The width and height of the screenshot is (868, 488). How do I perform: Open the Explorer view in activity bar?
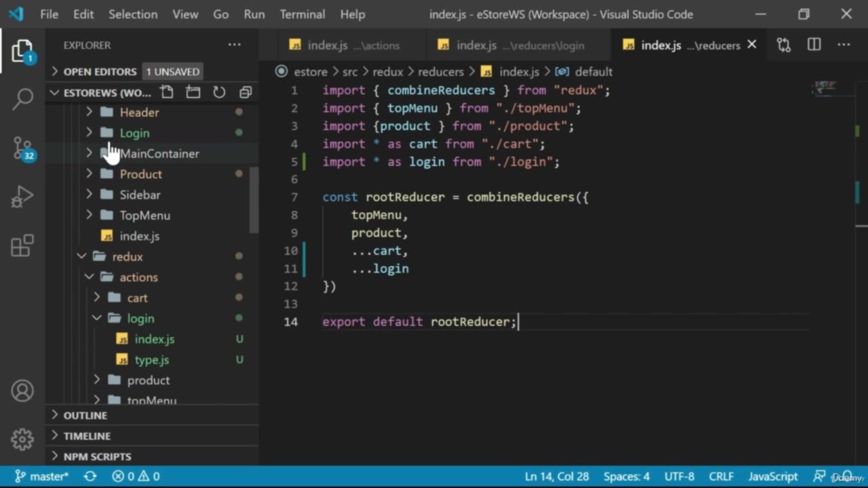(22, 51)
